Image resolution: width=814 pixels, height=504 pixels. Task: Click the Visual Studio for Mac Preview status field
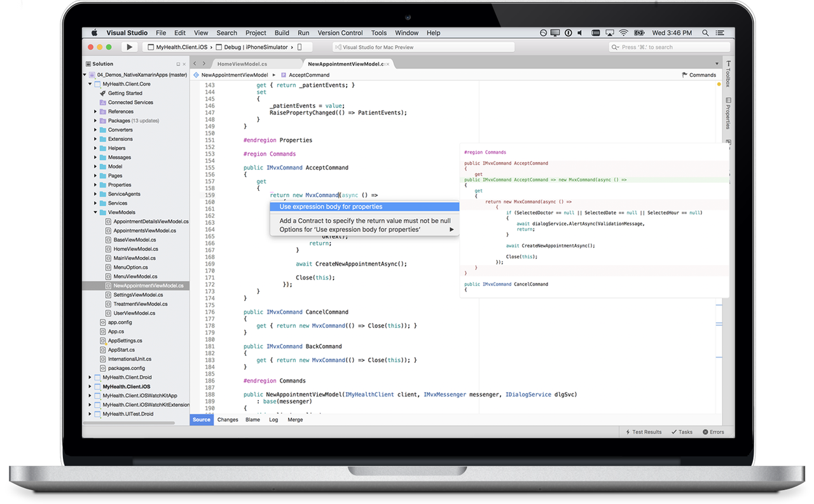(423, 47)
